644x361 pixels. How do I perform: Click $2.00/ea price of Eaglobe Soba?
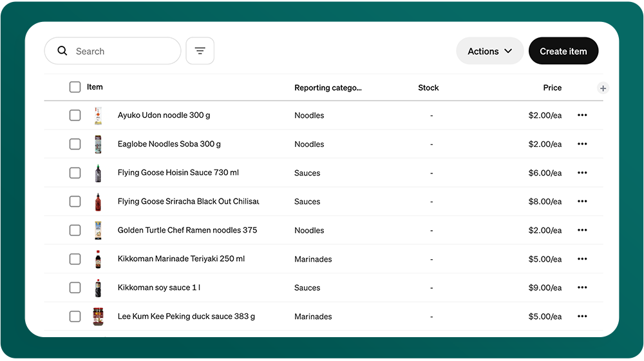point(545,144)
